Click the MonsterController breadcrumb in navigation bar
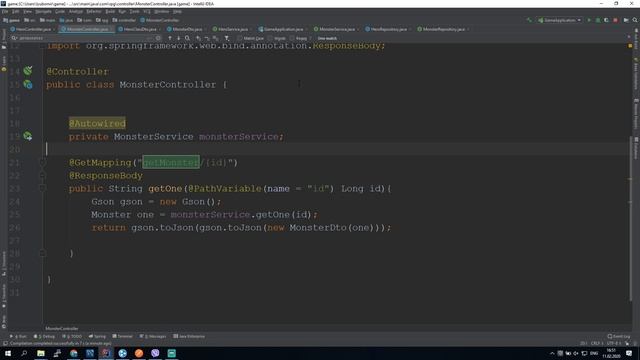Image resolution: width=640 pixels, height=360 pixels. coord(160,20)
